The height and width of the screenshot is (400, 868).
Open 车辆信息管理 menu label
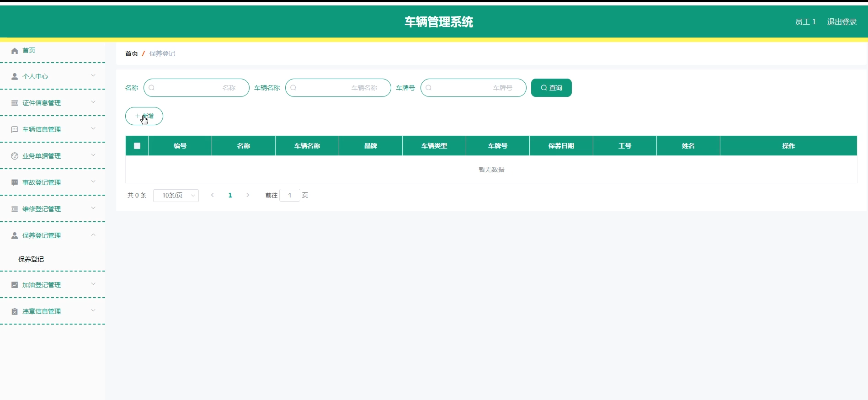42,129
